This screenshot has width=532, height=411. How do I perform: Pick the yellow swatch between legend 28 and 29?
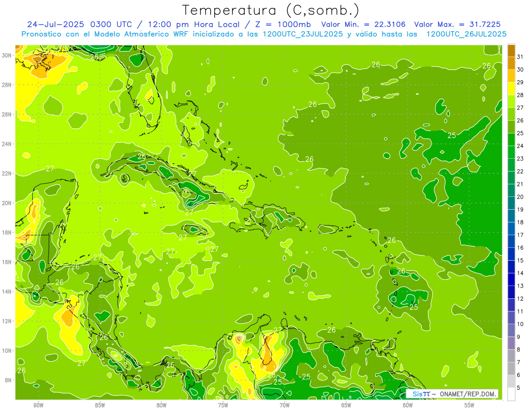pos(511,89)
